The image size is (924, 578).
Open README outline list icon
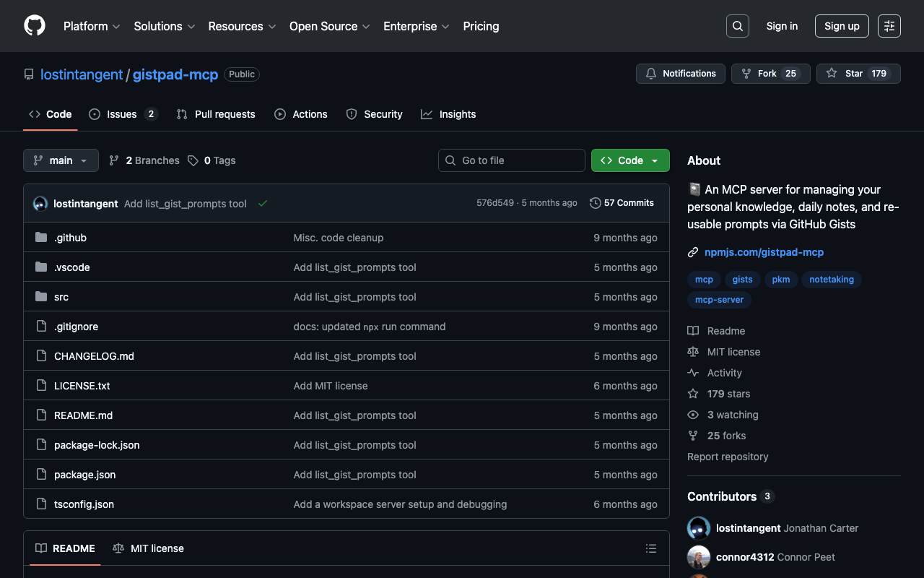(x=650, y=548)
